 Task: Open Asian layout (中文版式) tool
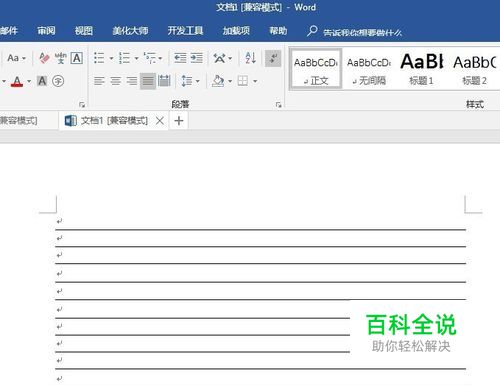pos(219,58)
